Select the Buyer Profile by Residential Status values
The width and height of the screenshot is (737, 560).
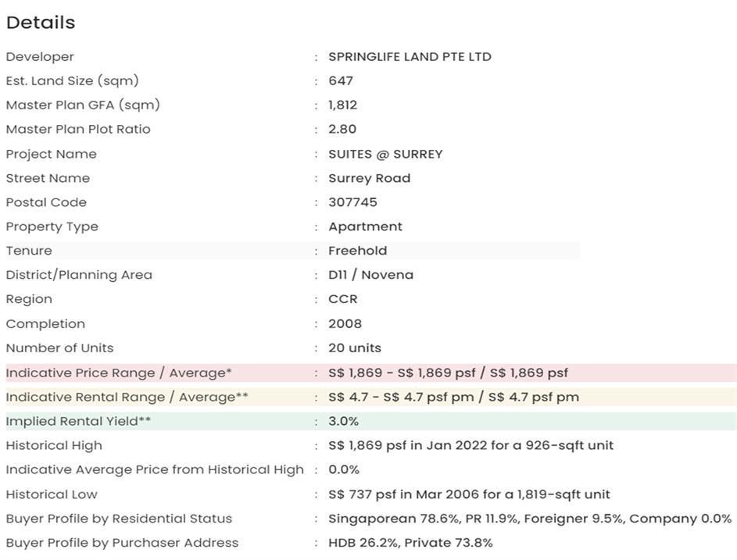(530, 519)
